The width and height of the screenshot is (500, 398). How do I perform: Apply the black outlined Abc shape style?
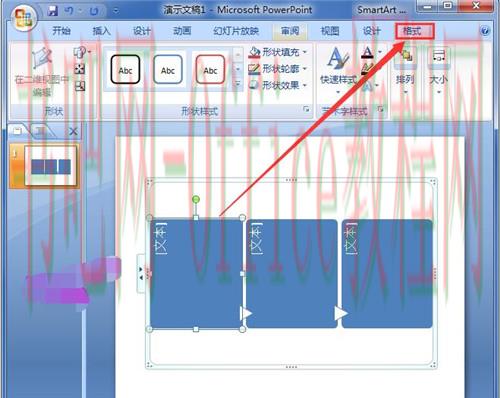[x=125, y=70]
